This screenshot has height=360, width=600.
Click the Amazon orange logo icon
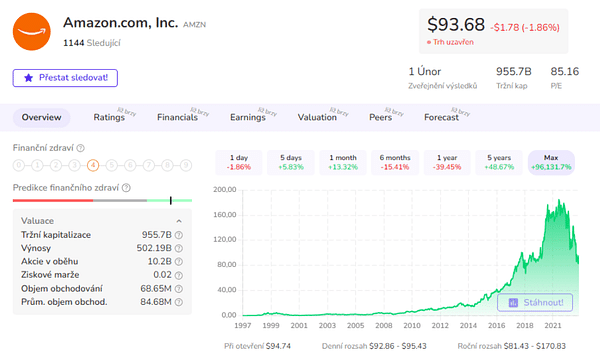pyautogui.click(x=32, y=32)
